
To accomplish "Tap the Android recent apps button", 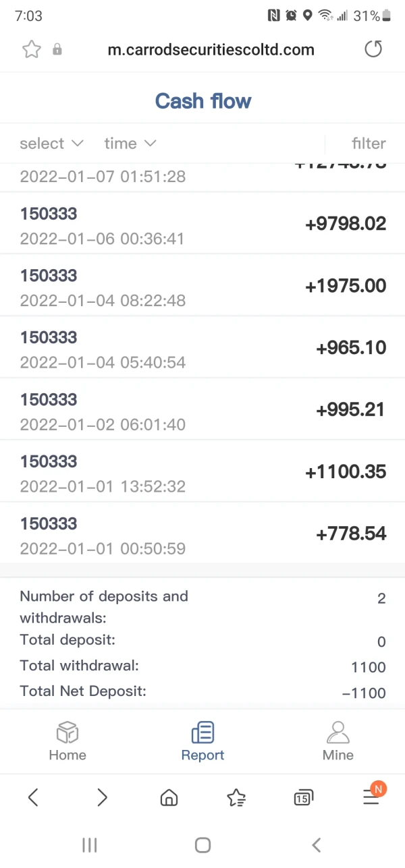I will pos(89,844).
